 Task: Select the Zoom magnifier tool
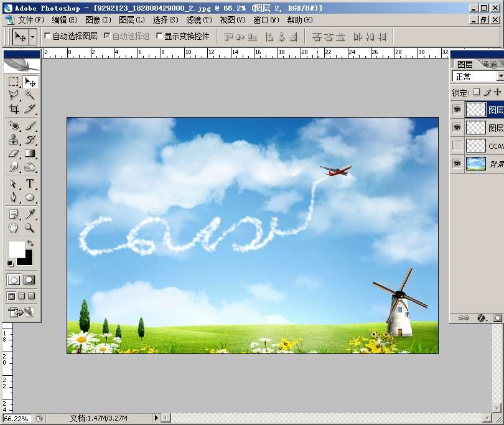tap(30, 228)
